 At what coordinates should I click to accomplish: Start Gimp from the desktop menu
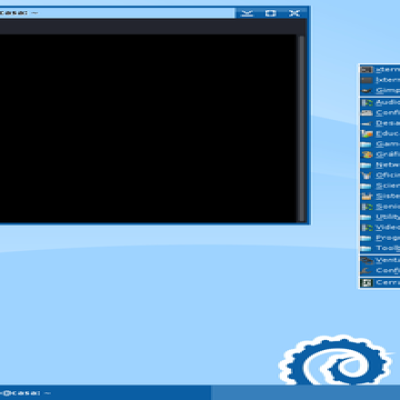pyautogui.click(x=380, y=91)
